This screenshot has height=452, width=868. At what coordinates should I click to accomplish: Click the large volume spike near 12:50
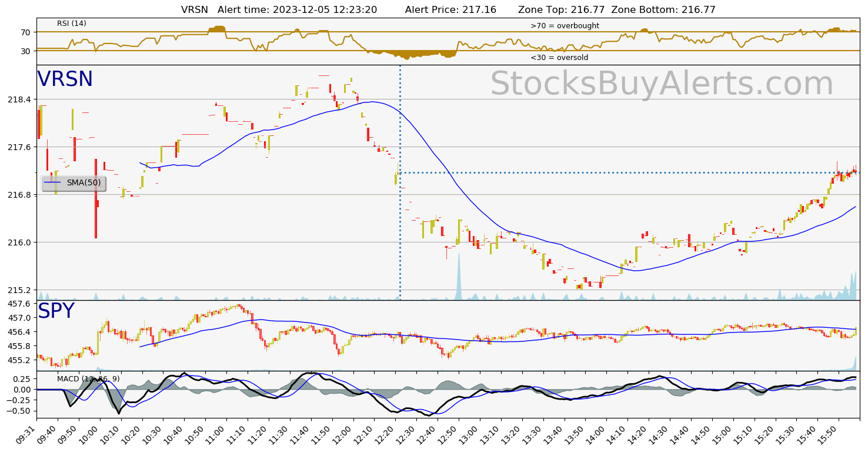pos(459,277)
